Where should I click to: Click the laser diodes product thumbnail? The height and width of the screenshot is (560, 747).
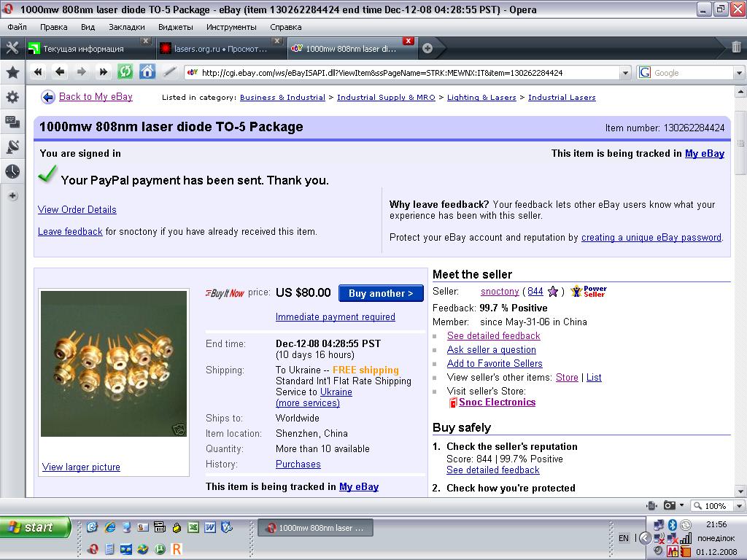click(114, 364)
